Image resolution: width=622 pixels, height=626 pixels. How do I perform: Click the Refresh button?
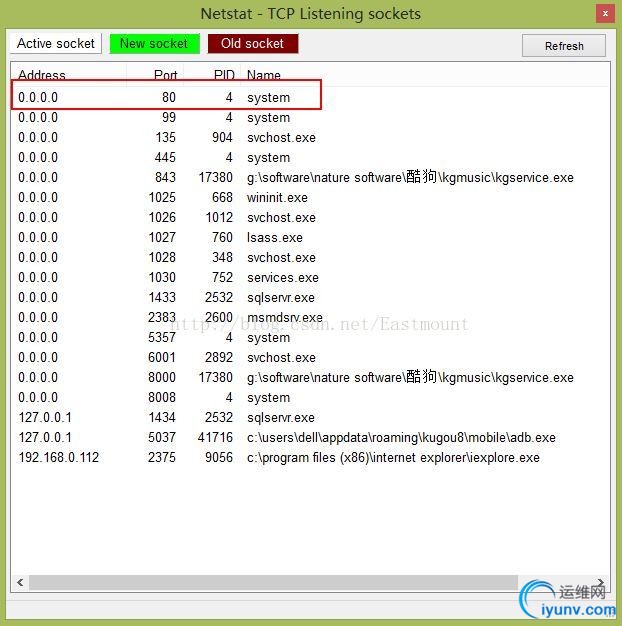click(563, 46)
